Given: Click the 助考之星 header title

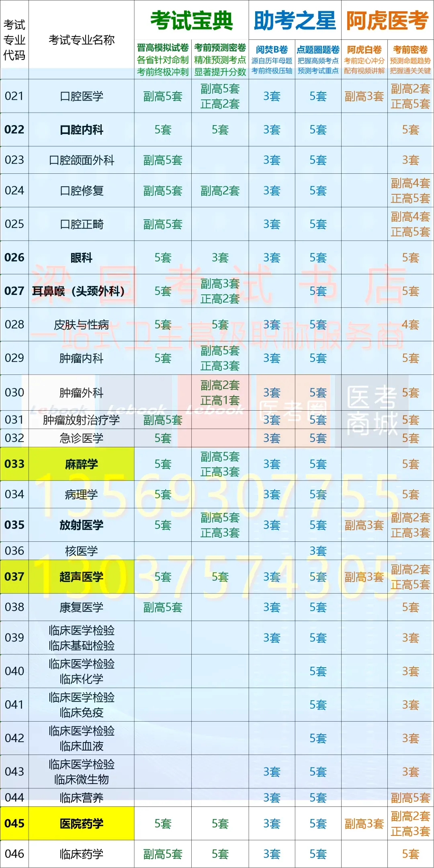Looking at the screenshot, I should [x=295, y=21].
